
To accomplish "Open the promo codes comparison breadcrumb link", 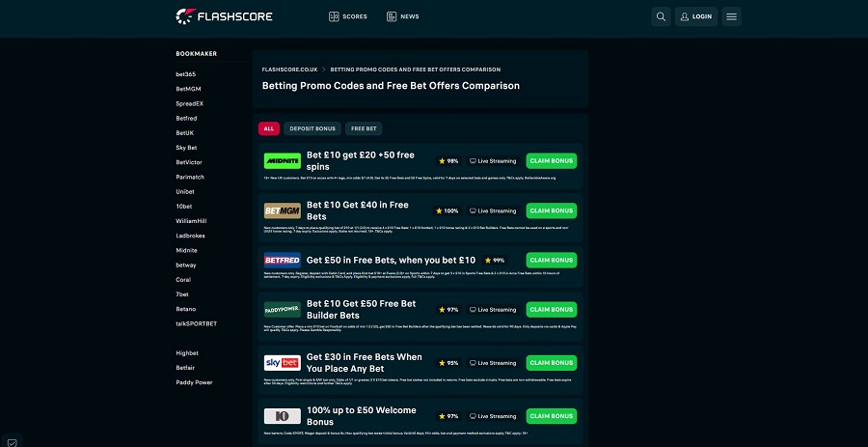I will point(415,70).
